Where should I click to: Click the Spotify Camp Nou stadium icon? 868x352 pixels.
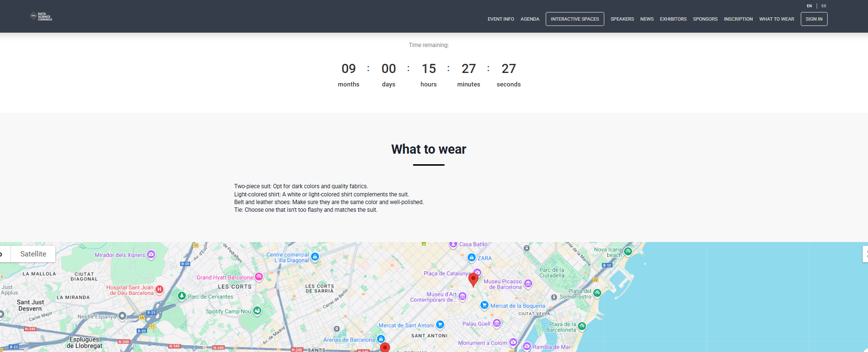click(257, 311)
